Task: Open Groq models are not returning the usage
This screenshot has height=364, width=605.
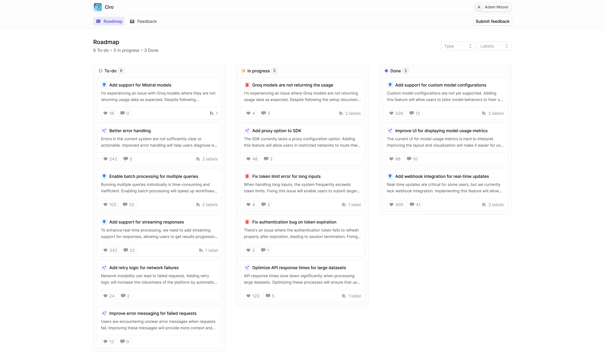Action: 292,85
